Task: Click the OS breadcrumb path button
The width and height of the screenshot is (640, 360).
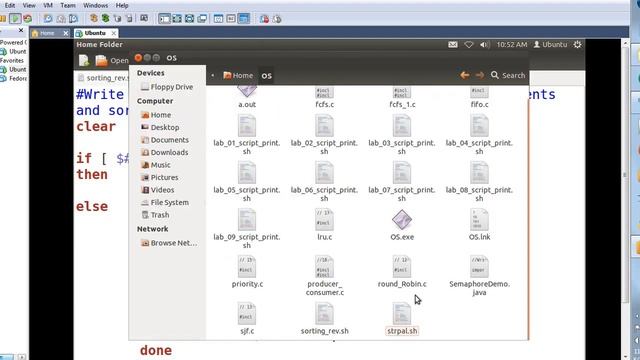Action: (267, 76)
